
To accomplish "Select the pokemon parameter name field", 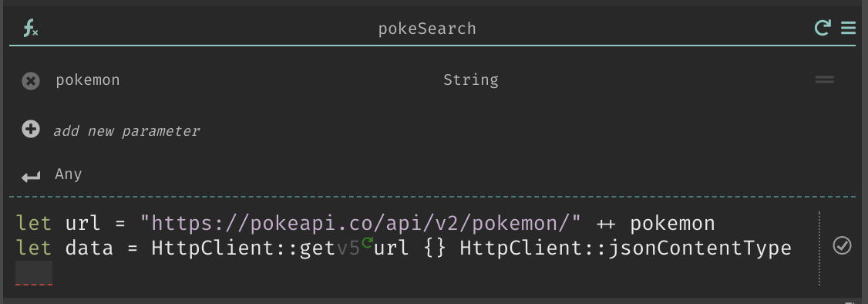I will [x=87, y=80].
